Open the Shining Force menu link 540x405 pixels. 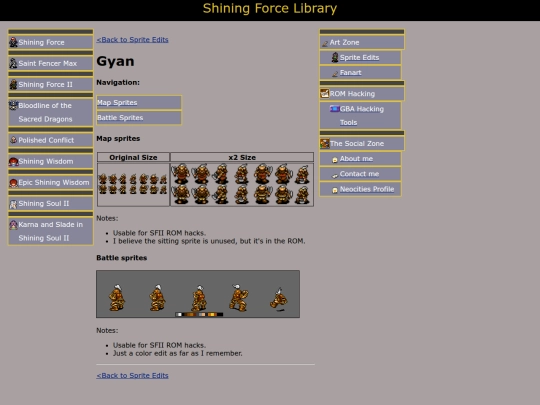click(x=41, y=42)
